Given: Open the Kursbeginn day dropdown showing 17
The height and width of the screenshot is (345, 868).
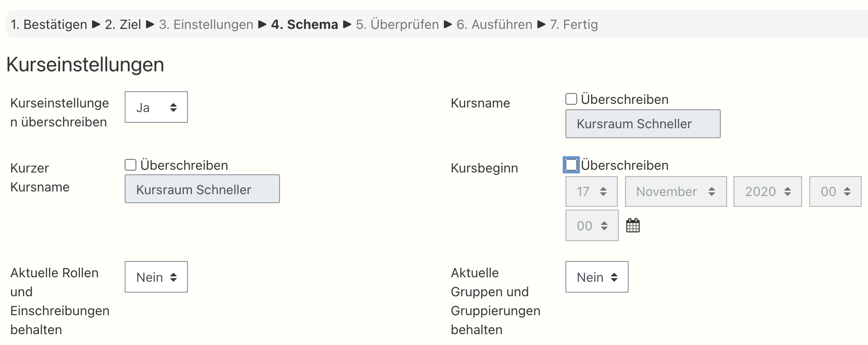Looking at the screenshot, I should point(591,192).
